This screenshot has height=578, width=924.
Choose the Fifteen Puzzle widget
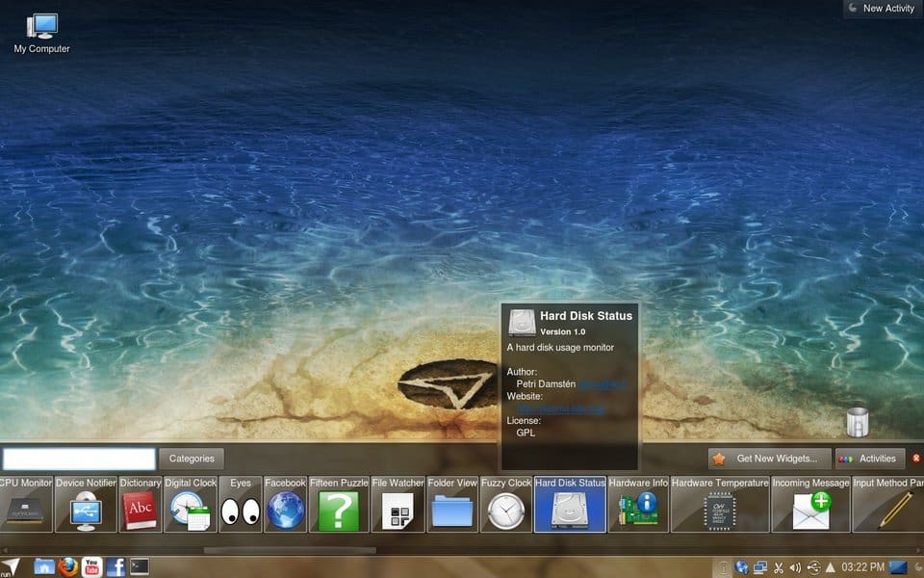tap(339, 504)
